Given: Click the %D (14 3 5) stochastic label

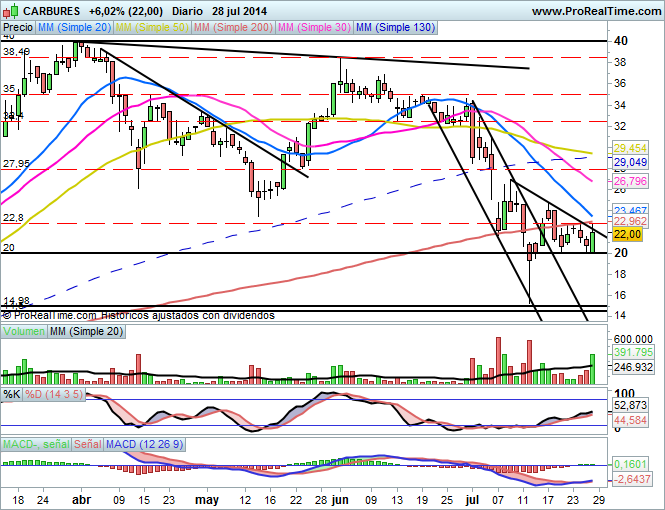Looking at the screenshot, I should [56, 395].
